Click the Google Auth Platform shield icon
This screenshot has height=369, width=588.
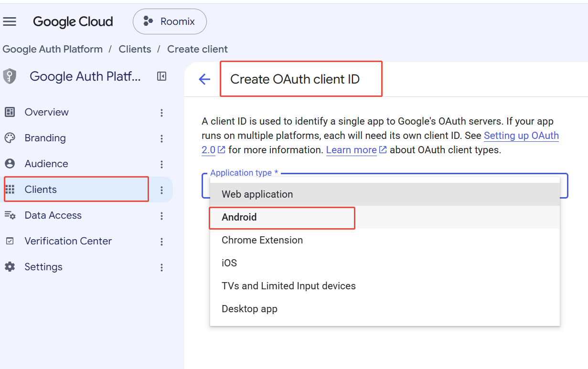[10, 76]
